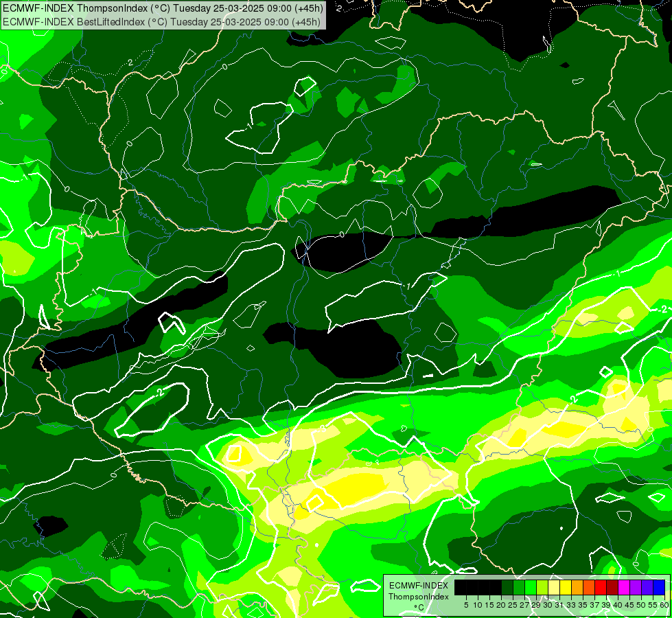672x618 pixels.
Task: Pick the pale yellow 30-31 legend swatch
Action: coord(554,588)
